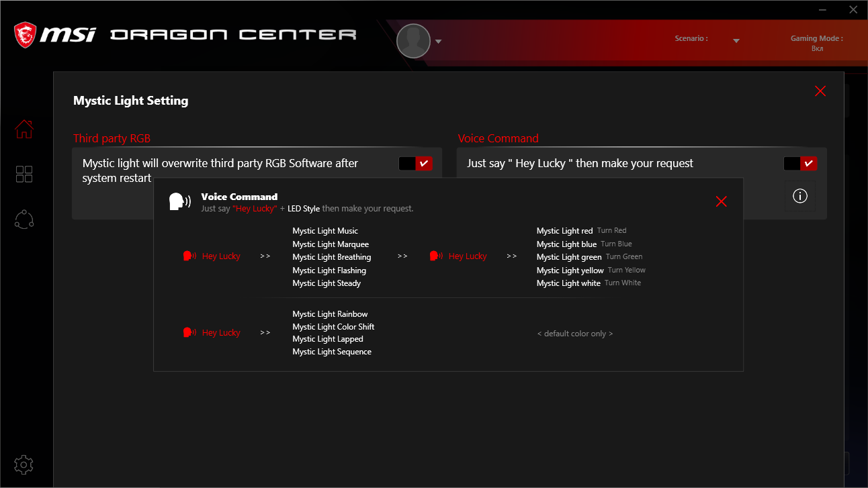Click the 'Turn White' hint text
Image resolution: width=868 pixels, height=488 pixels.
(x=623, y=283)
